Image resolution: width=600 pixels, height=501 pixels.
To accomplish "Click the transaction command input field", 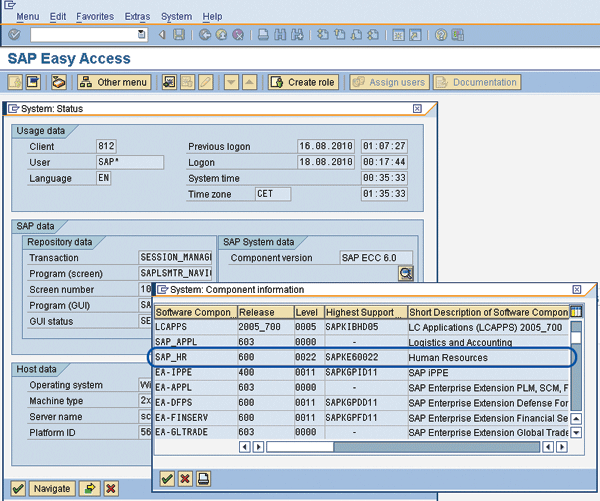I will pos(84,34).
